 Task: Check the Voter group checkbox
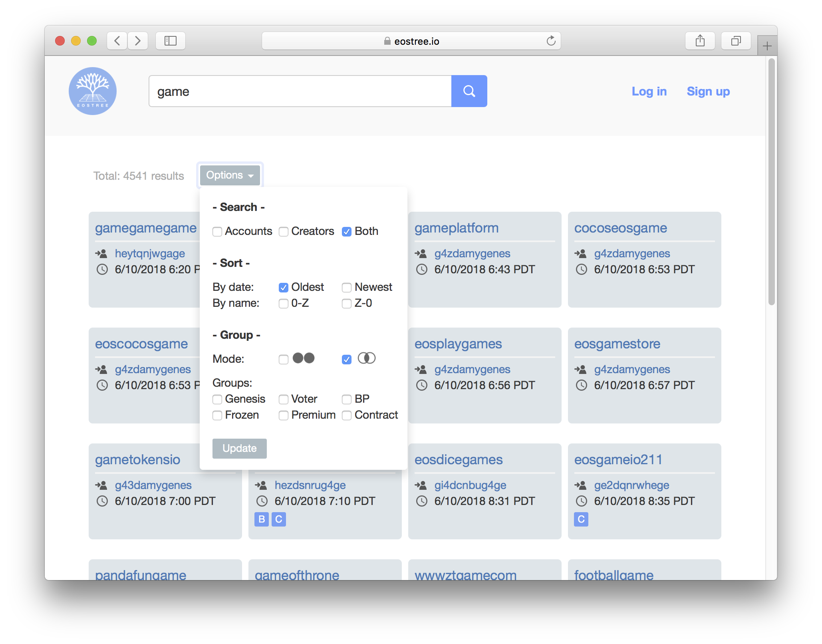(284, 400)
